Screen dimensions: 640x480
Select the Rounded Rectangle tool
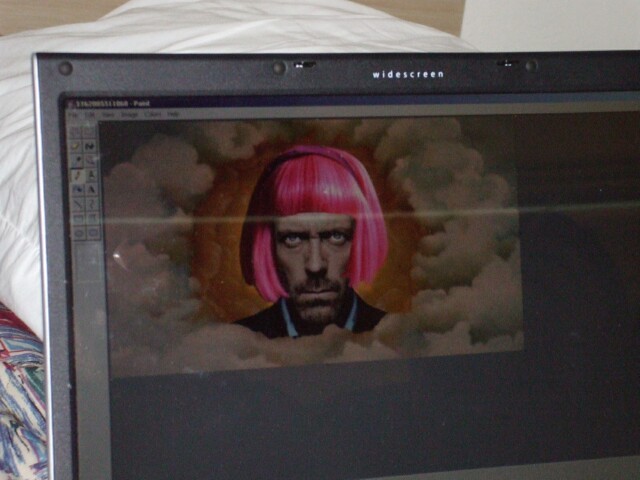point(93,233)
